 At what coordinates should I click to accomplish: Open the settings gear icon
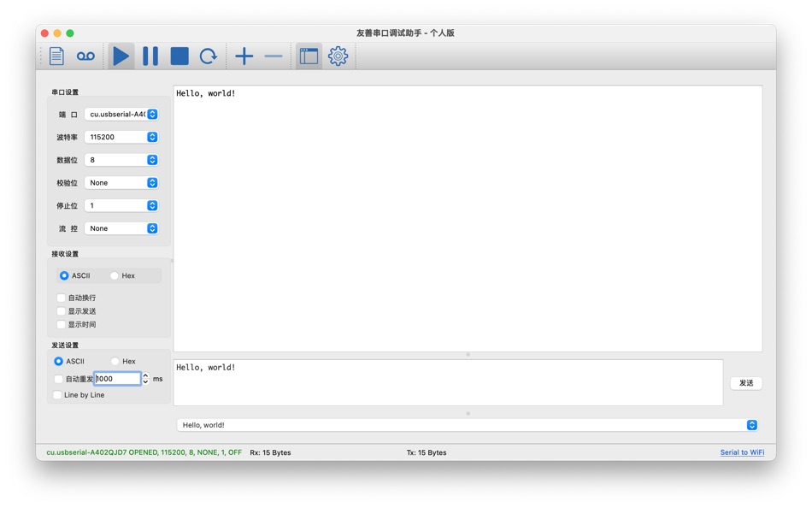click(x=338, y=56)
